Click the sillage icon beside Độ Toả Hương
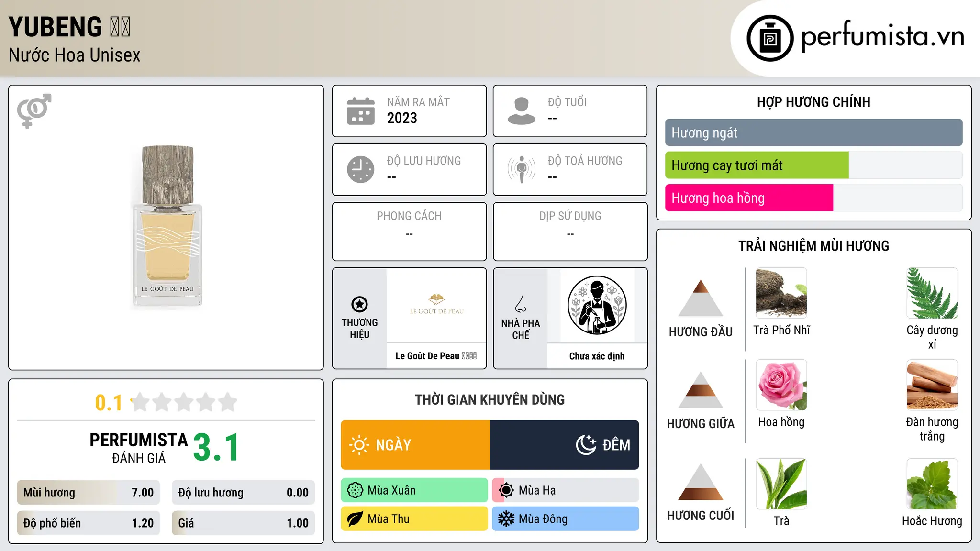Viewport: 980px width, 551px height. tap(522, 169)
